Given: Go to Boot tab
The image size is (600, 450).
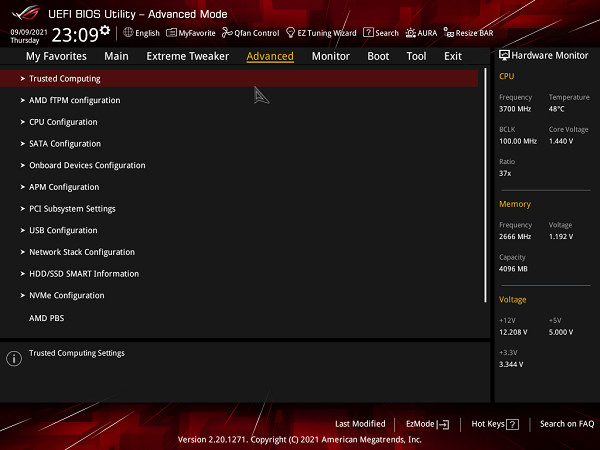Looking at the screenshot, I should (x=378, y=56).
